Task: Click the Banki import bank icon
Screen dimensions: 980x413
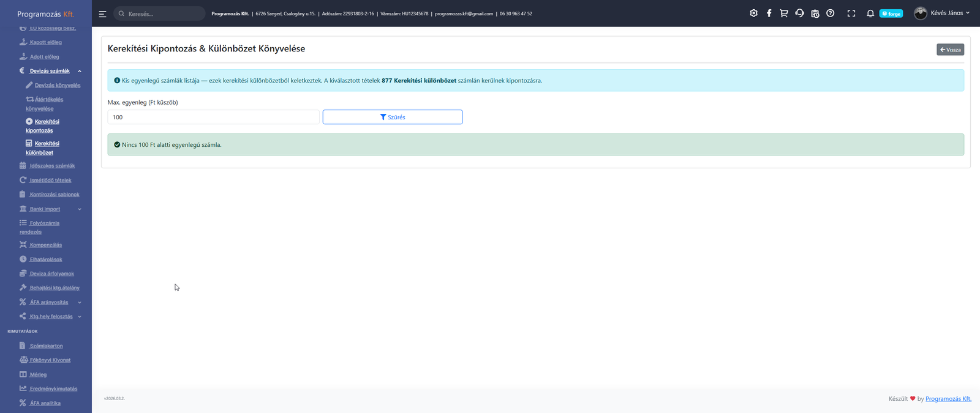Action: [x=23, y=209]
